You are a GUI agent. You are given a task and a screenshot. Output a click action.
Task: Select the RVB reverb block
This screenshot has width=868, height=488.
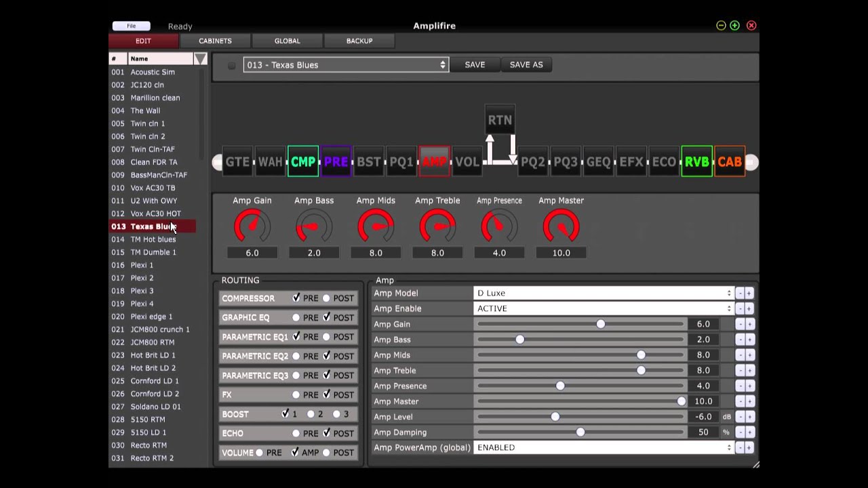pos(697,162)
